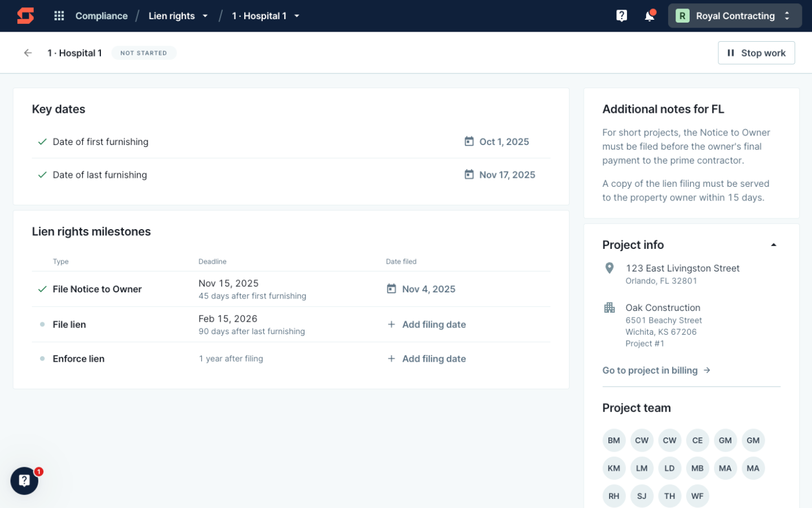This screenshot has width=812, height=508.
Task: Collapse the Project info panel
Action: pos(773,244)
